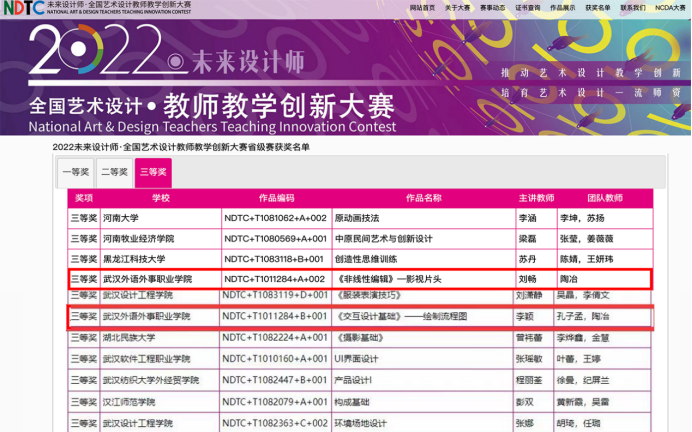
Task: Switch to the 一等奖 tab
Action: click(76, 172)
